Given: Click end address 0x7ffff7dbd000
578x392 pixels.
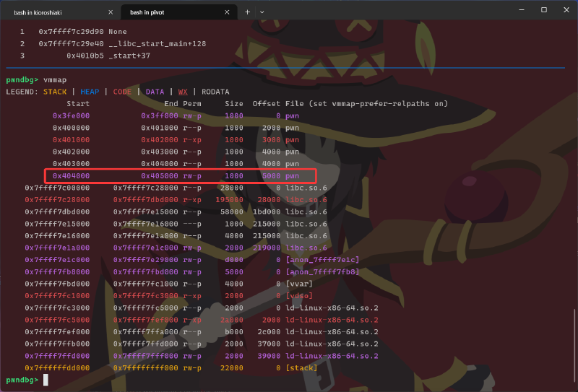Looking at the screenshot, I should pyautogui.click(x=146, y=200).
